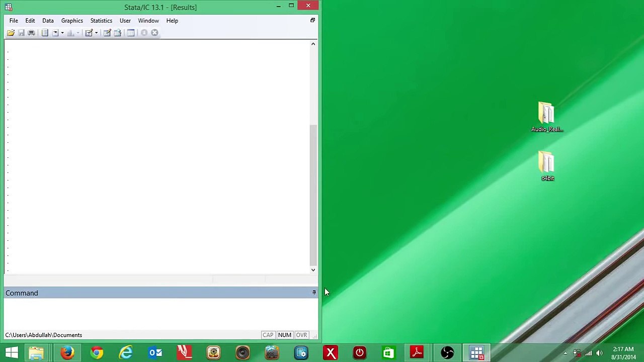The image size is (644, 362).
Task: Click the Stata/IC 13.1 title bar text
Action: (160, 7)
